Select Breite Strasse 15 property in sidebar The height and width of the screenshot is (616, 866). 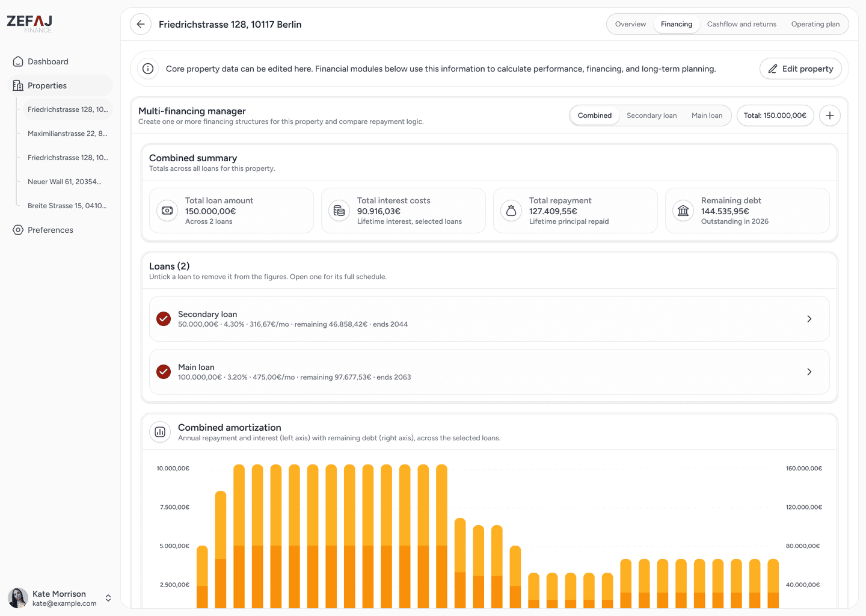click(x=67, y=206)
